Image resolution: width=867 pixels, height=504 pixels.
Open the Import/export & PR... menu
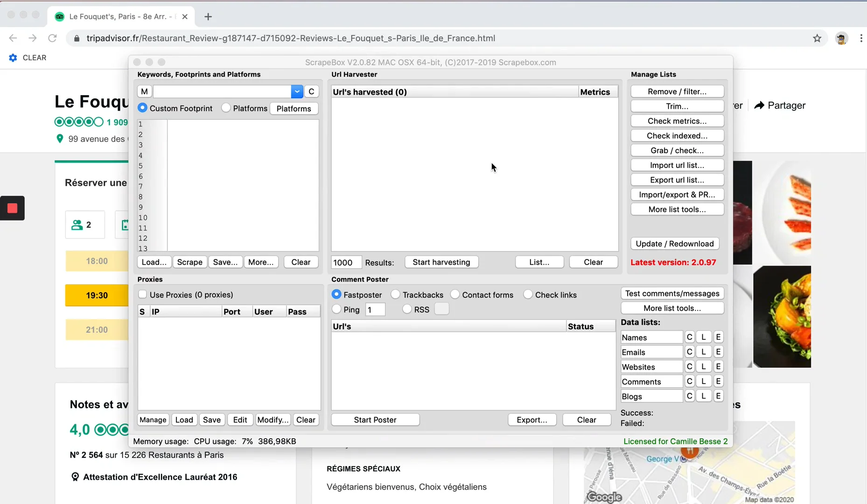point(677,194)
